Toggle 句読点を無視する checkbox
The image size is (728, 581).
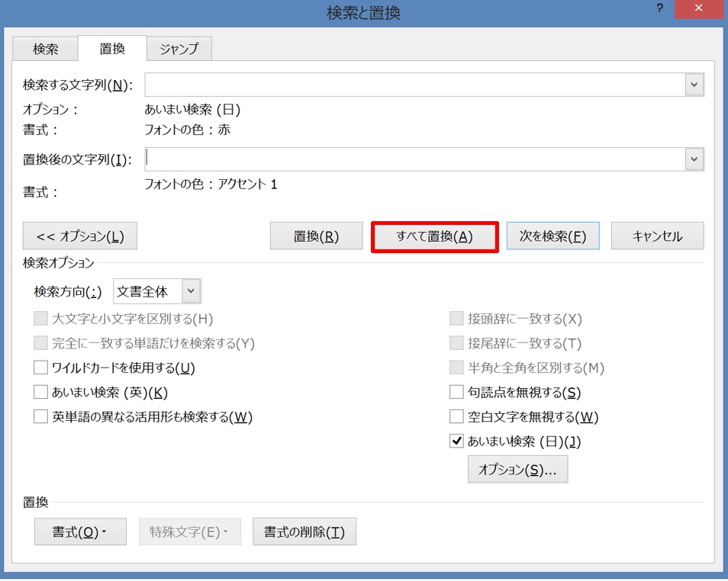point(456,392)
